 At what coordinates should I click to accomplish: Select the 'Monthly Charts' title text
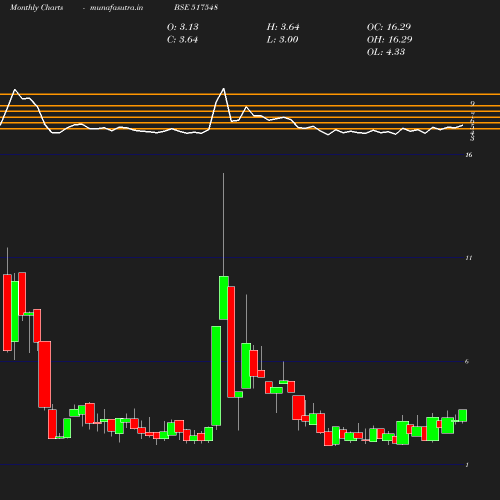pyautogui.click(x=37, y=7)
